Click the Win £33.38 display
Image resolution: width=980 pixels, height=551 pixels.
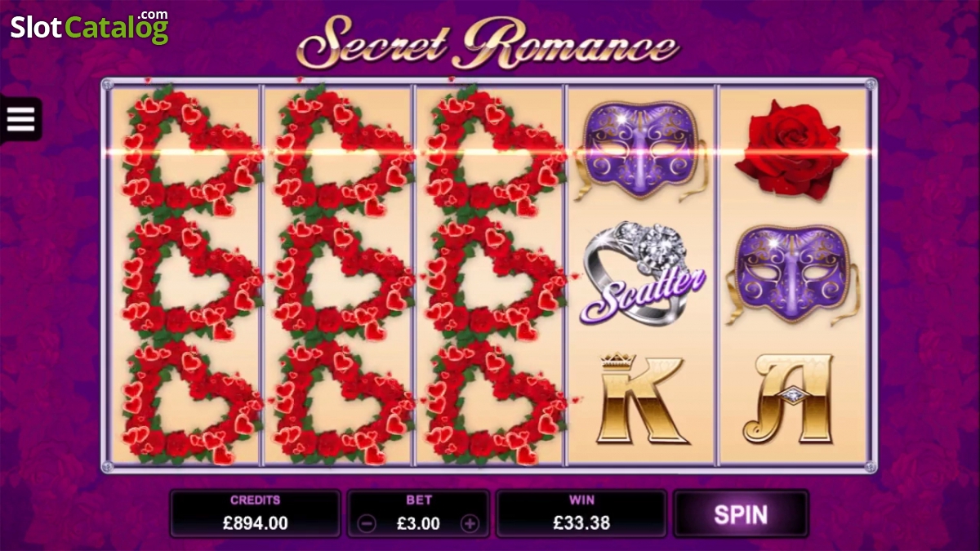click(x=582, y=513)
